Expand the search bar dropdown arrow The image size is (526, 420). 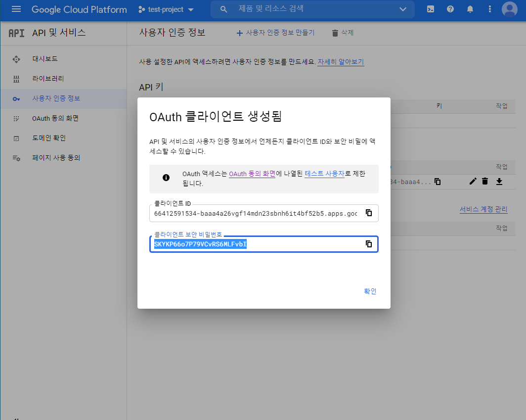pyautogui.click(x=403, y=9)
